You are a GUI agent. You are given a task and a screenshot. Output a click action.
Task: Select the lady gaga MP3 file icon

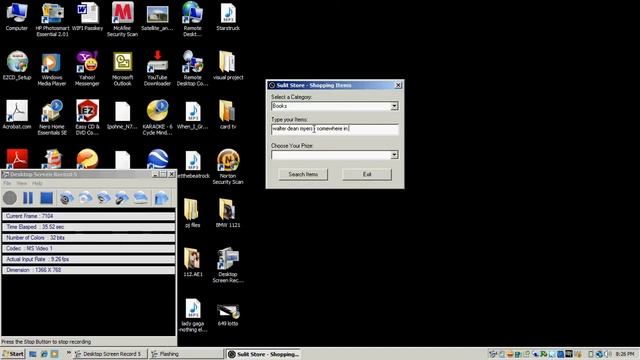(x=193, y=315)
